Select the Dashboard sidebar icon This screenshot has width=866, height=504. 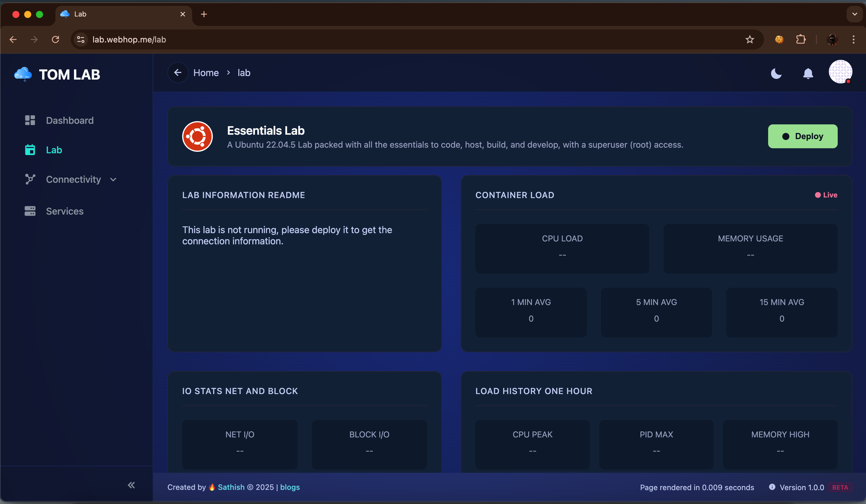pos(30,120)
